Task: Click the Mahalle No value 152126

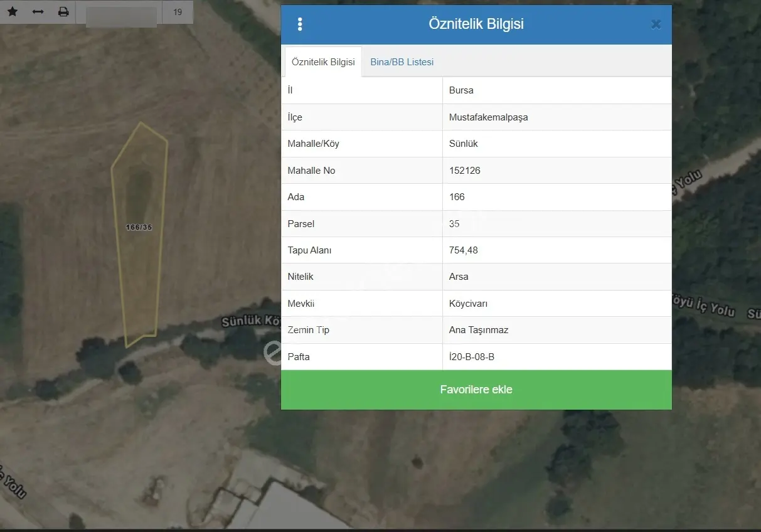Action: 465,171
